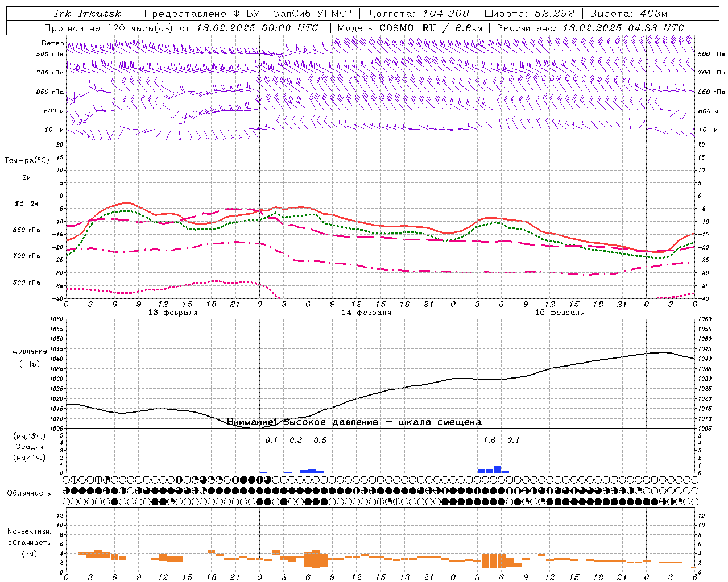
Task: Click the 700 гПа temperature legend entry
Action: tap(27, 256)
